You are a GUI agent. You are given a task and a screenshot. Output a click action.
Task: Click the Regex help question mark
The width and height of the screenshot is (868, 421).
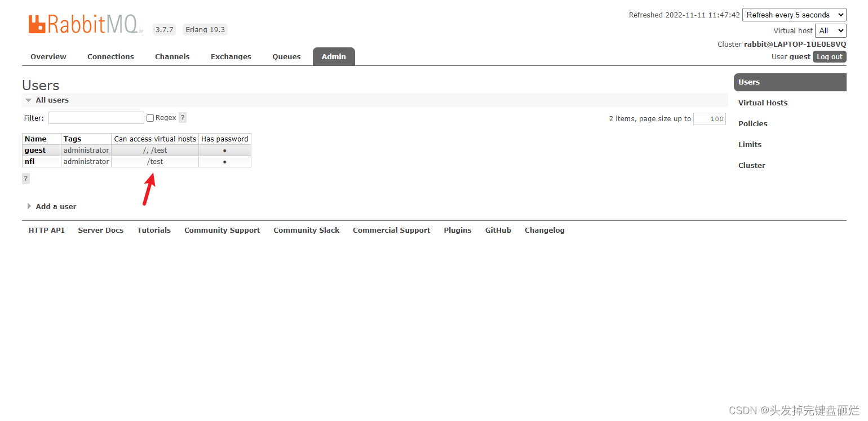[x=183, y=118]
